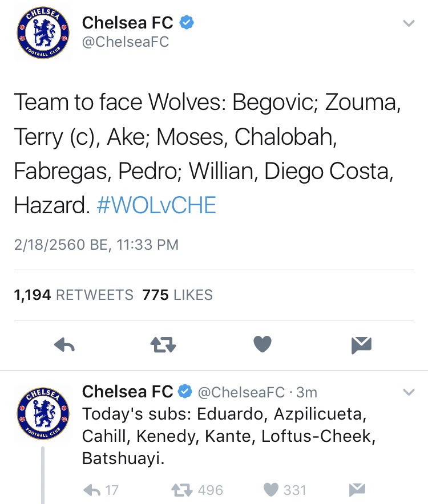Reply to the Today's subs tweet

pos(92,490)
